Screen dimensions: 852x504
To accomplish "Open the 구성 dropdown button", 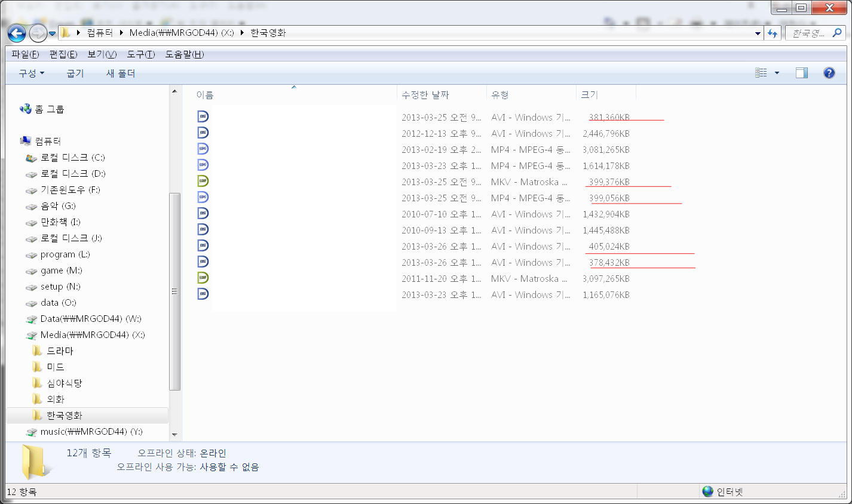I will click(32, 73).
